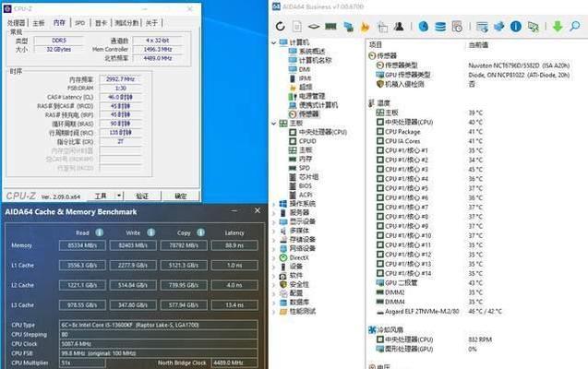Select 芯片组 in the AIDA64 tree

click(x=308, y=177)
